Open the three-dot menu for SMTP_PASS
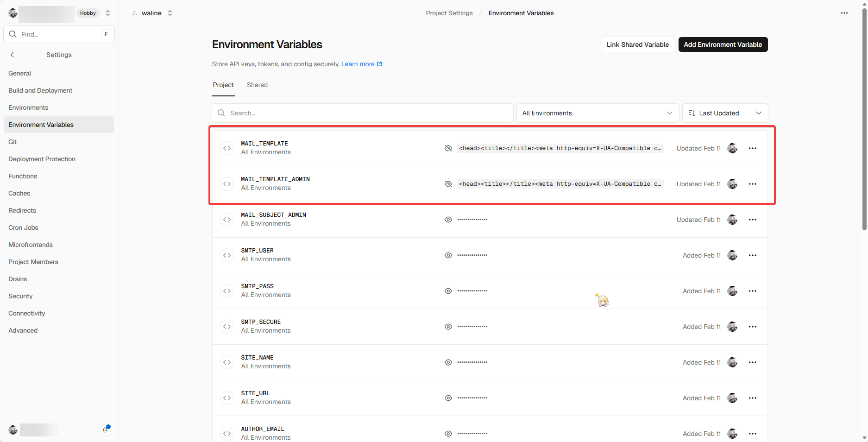The image size is (868, 442). point(752,291)
